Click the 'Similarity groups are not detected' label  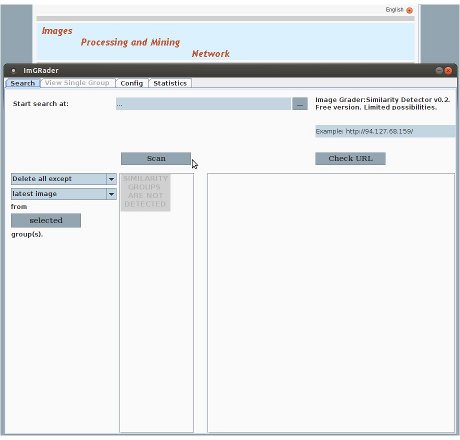tap(145, 191)
